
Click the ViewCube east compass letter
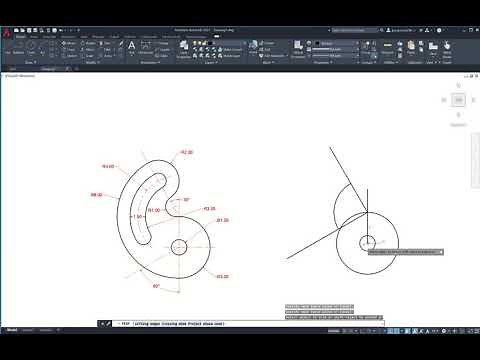coord(473,100)
